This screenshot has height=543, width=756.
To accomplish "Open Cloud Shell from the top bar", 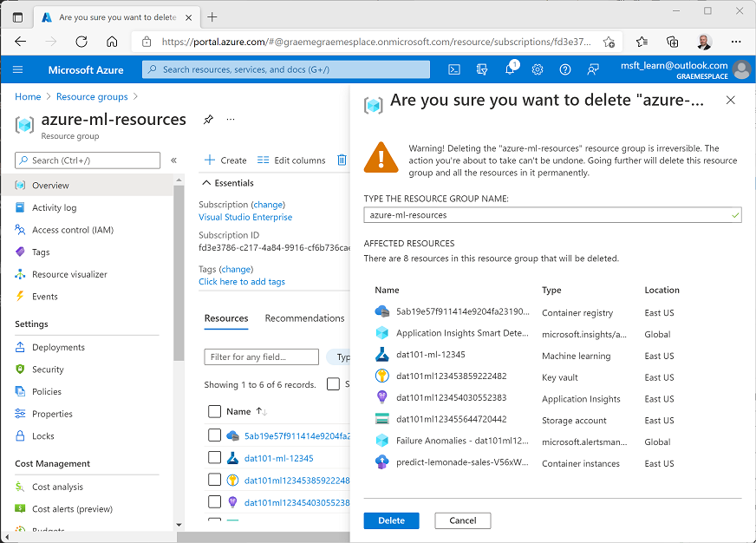I will tap(454, 69).
